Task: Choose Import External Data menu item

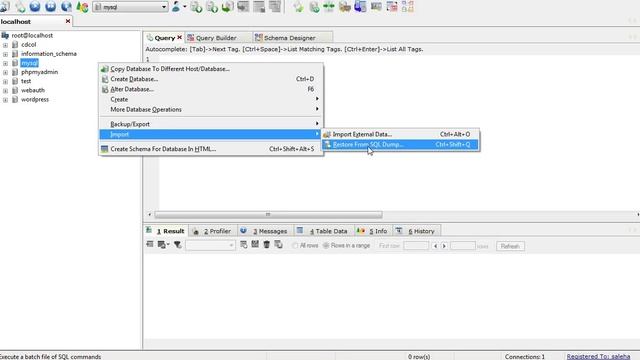Action: coord(400,134)
